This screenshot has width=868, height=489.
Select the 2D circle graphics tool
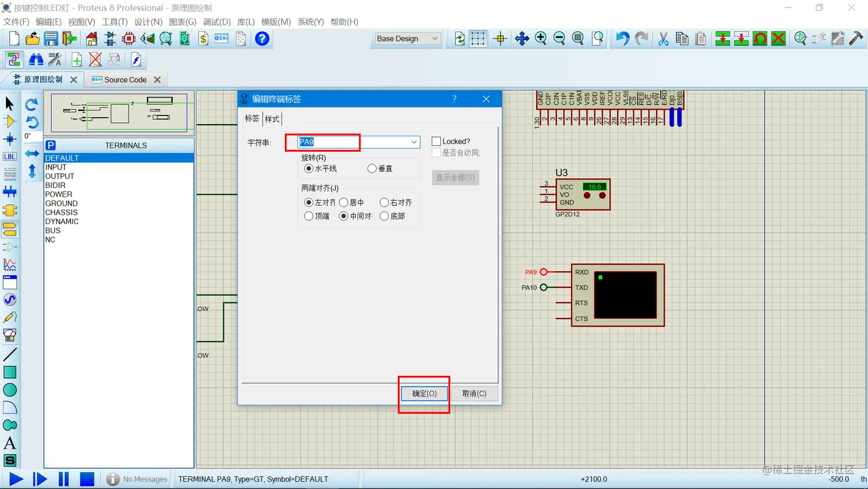point(10,390)
